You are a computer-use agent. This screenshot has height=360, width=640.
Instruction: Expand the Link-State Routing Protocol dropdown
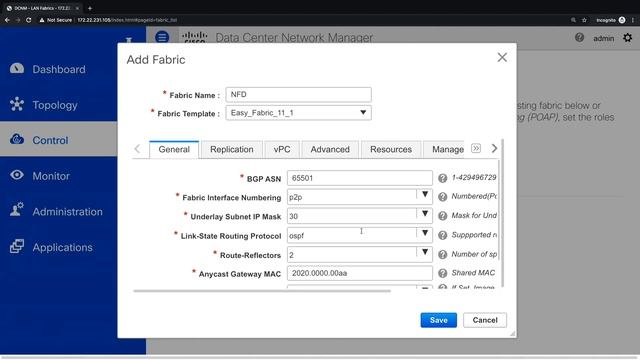click(x=425, y=233)
